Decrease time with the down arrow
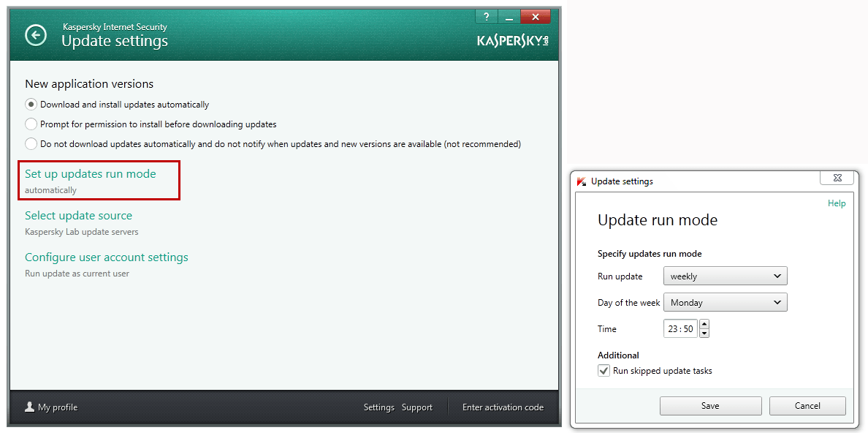 tap(704, 334)
